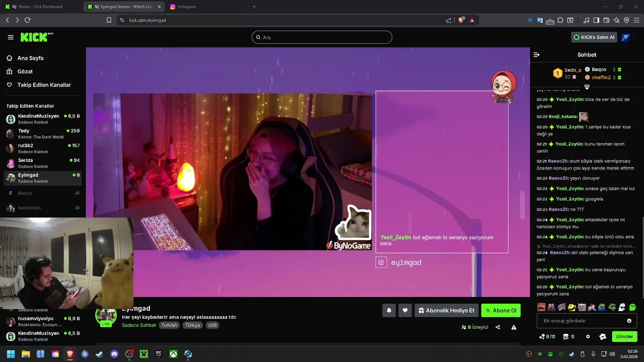Click Yesil_Zeytin username at 02:26
Image resolution: width=644 pixels, height=362 pixels.
pyautogui.click(x=570, y=287)
